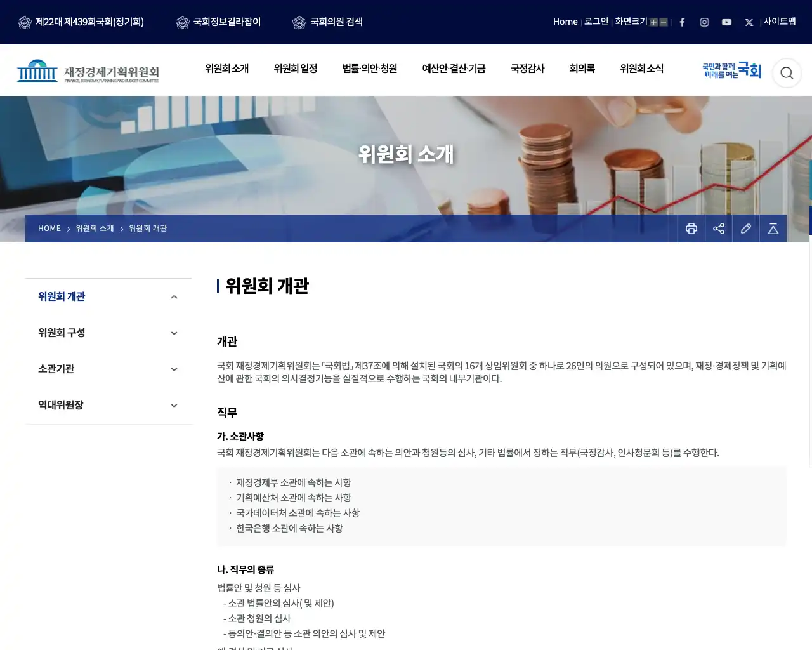Screen dimensions: 812x650
Task: Click the 국민과 함께 미래를 여는 국회 logo
Action: (x=731, y=70)
